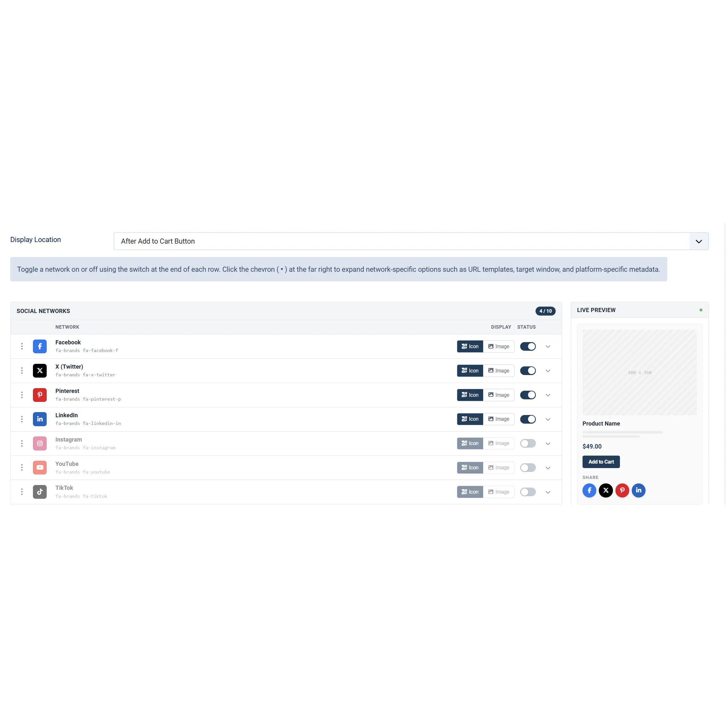Choose Icon display for YouTube
The height and width of the screenshot is (728, 728).
(x=470, y=468)
